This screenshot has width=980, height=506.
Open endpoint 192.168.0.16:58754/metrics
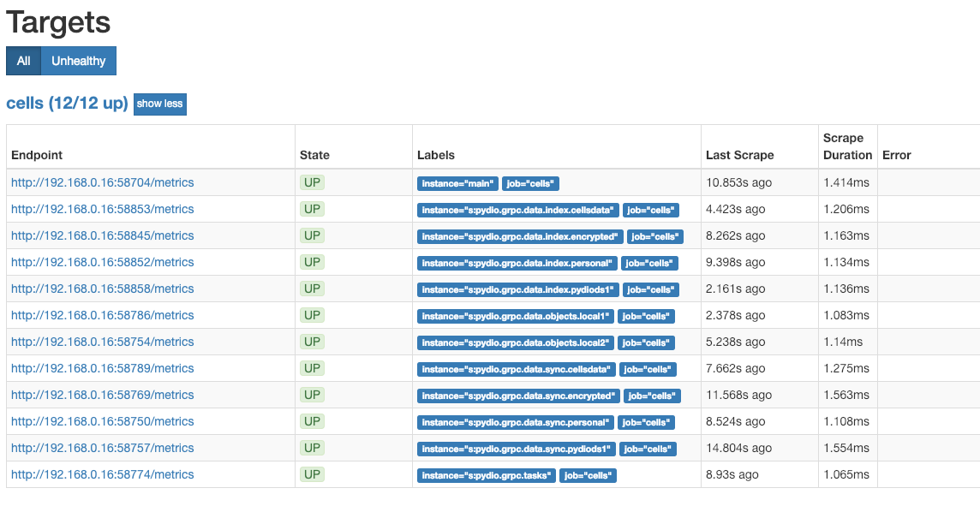tap(103, 342)
